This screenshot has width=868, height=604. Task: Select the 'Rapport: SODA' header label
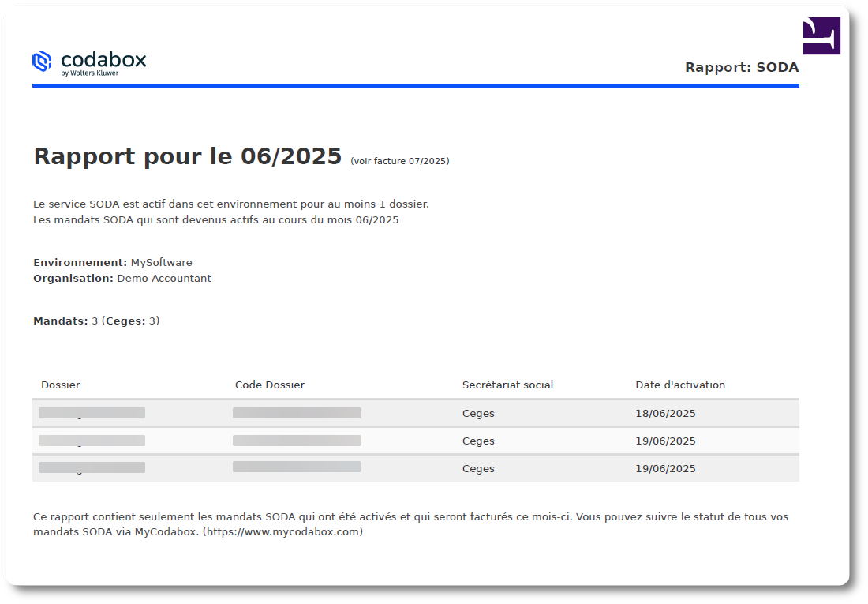coord(742,67)
